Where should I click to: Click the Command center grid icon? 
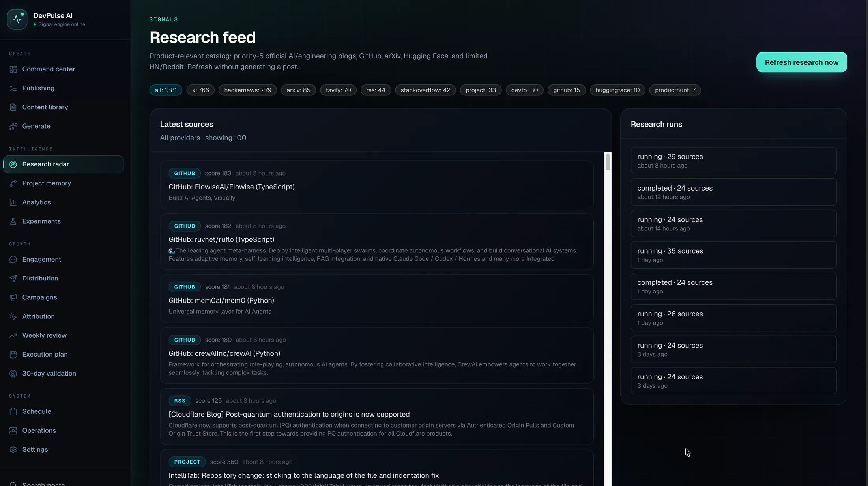click(13, 69)
